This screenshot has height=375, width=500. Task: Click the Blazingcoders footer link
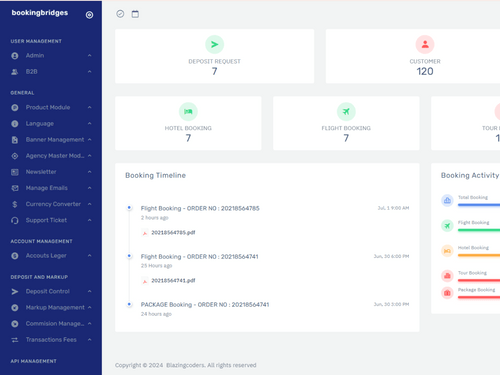[x=186, y=365]
